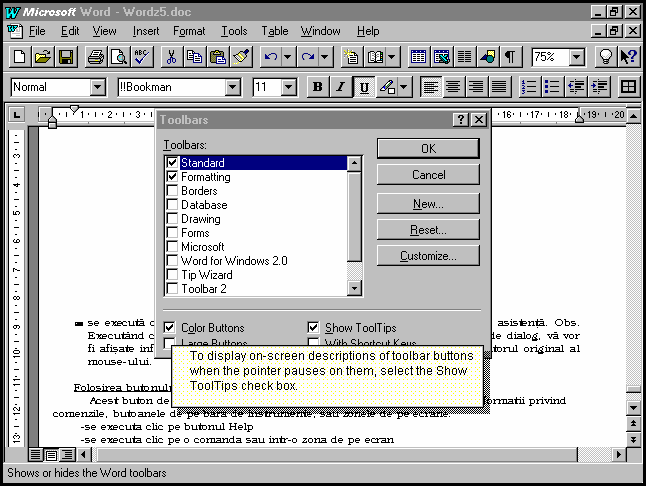646x486 pixels.
Task: Open the Drawing toolbar shapes icon
Action: (487, 57)
